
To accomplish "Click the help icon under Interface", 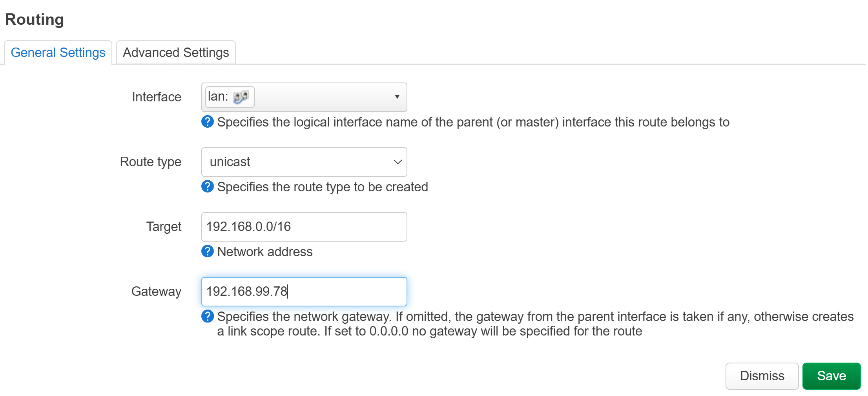I will coord(208,122).
